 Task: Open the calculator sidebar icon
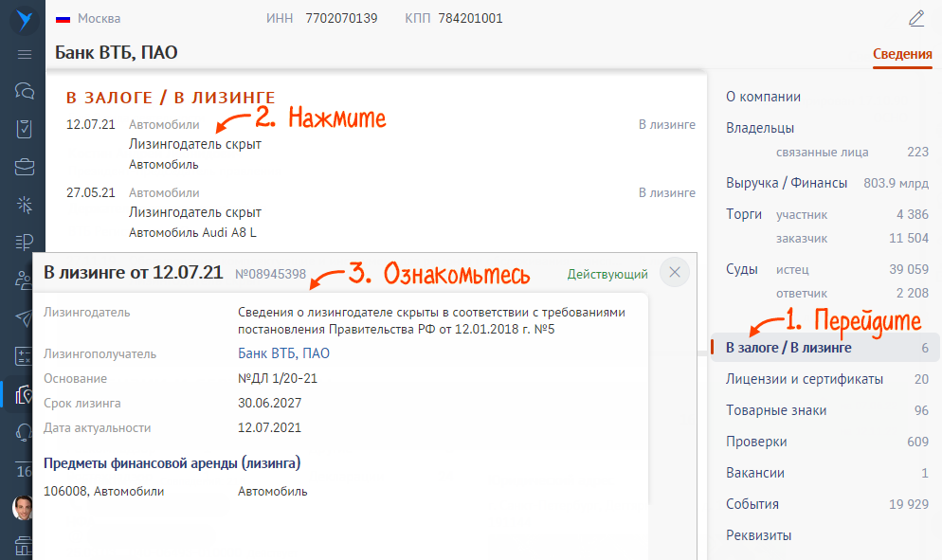pos(24,355)
